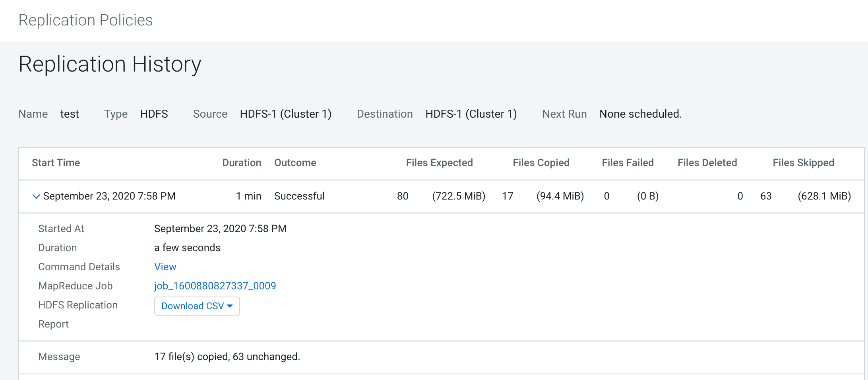Click the Files Deleted column header
Image resolution: width=868 pixels, height=380 pixels.
tap(707, 163)
